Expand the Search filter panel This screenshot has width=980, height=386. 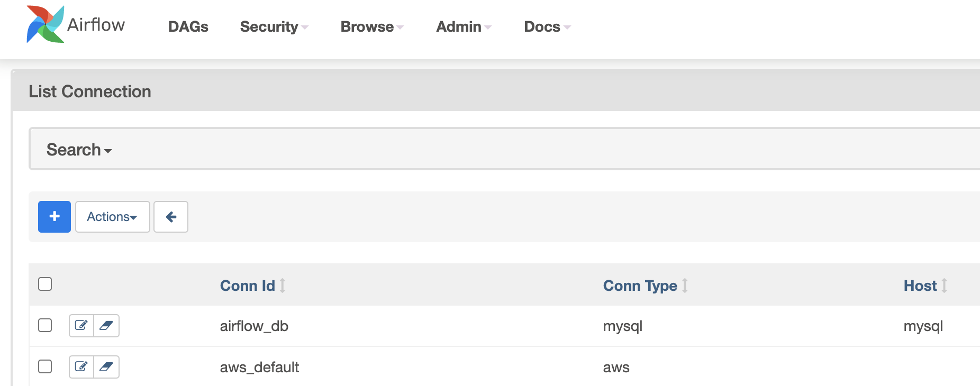(x=79, y=150)
